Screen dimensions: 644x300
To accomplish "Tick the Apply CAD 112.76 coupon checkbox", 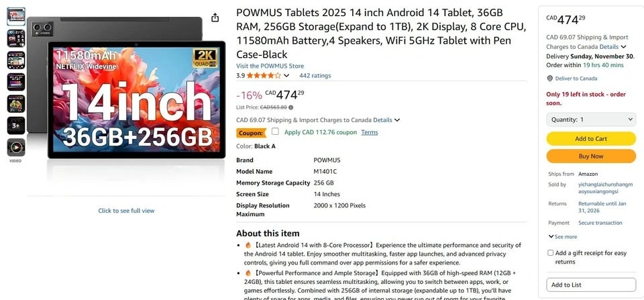I will (275, 132).
